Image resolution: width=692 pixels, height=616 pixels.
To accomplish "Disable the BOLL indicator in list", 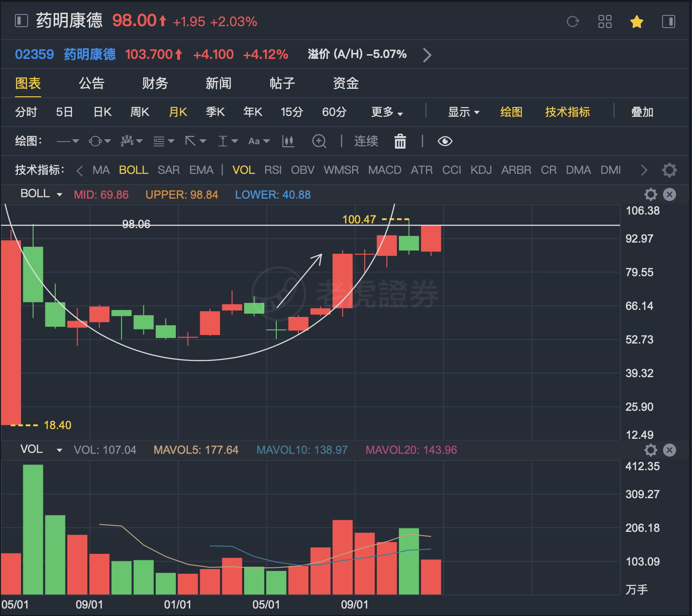I will click(134, 170).
